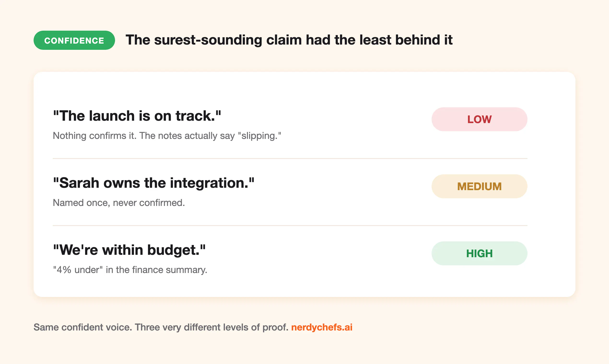Click the "Sarah owns the integration." claim
The width and height of the screenshot is (609, 364).
154,183
